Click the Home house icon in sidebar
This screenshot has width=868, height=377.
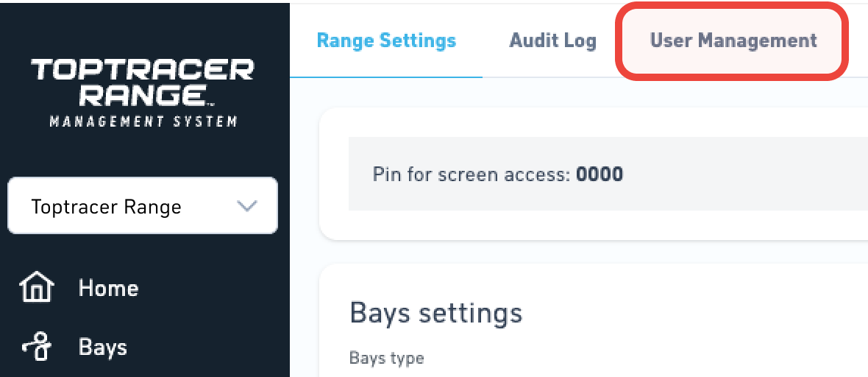tap(37, 289)
